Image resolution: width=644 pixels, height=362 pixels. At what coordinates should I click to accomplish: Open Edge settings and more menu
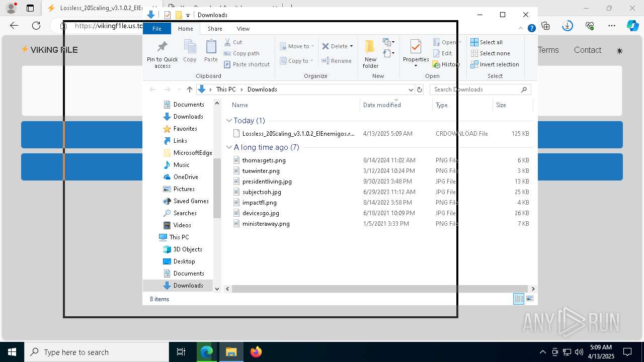point(611,25)
